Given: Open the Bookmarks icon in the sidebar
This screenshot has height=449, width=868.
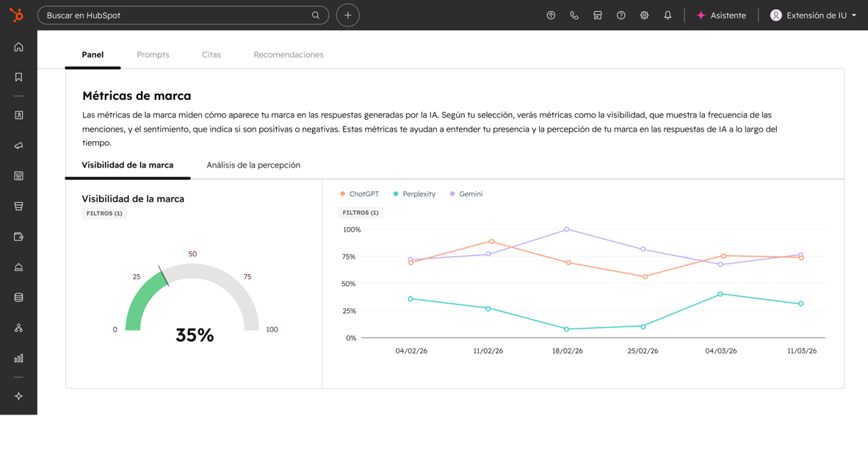Looking at the screenshot, I should tap(18, 76).
